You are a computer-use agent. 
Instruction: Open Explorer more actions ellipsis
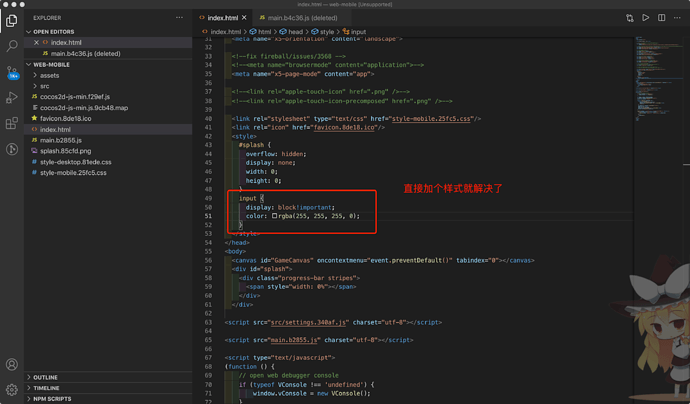point(179,18)
